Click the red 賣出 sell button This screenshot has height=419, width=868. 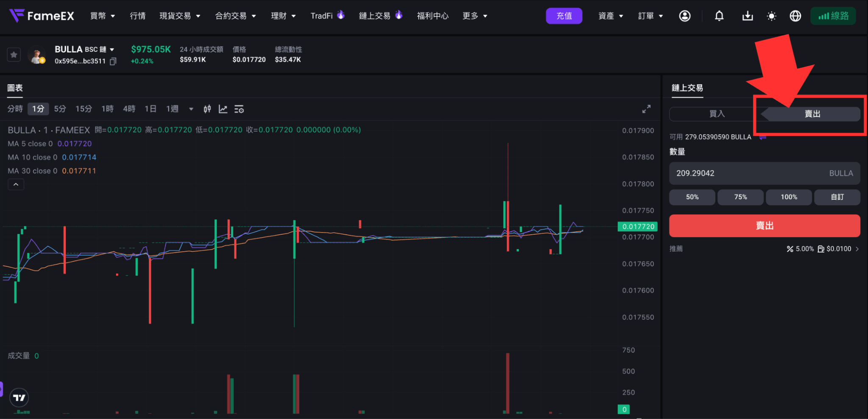click(765, 226)
